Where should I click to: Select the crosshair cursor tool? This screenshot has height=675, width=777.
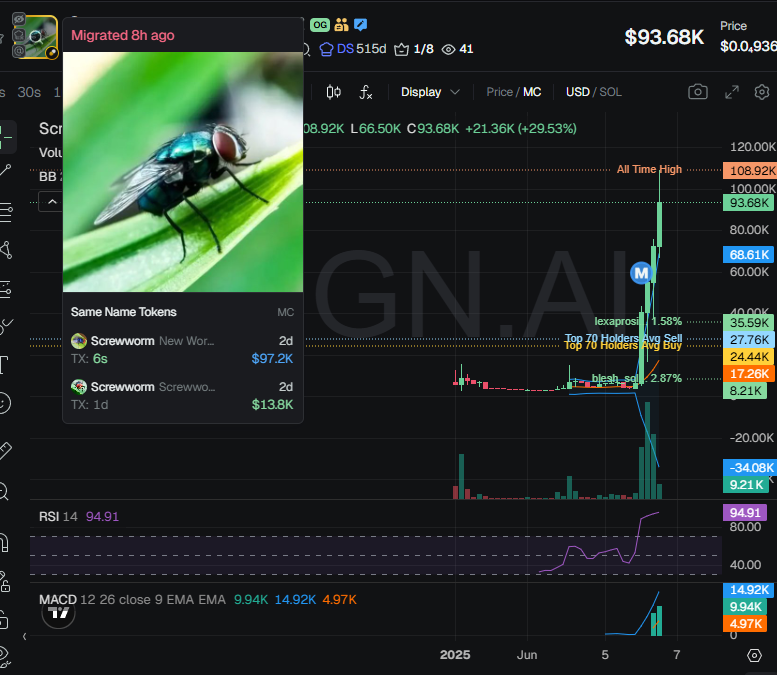(x=6, y=136)
